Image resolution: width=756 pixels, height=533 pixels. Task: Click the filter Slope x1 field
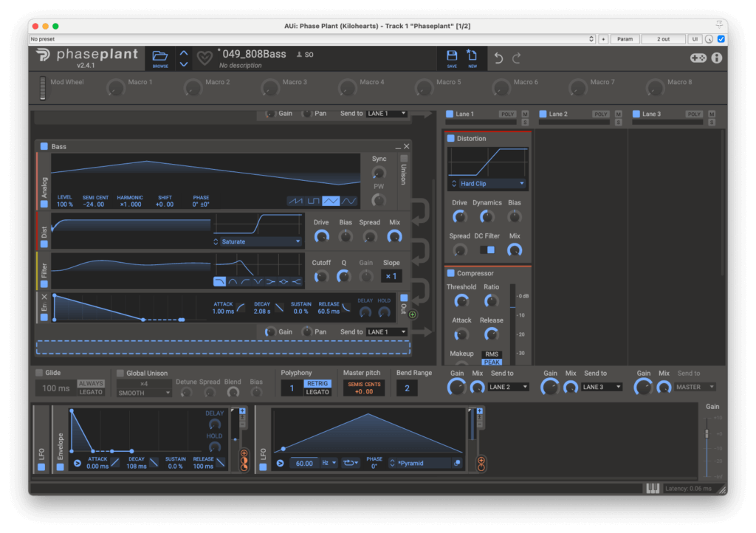pos(391,276)
